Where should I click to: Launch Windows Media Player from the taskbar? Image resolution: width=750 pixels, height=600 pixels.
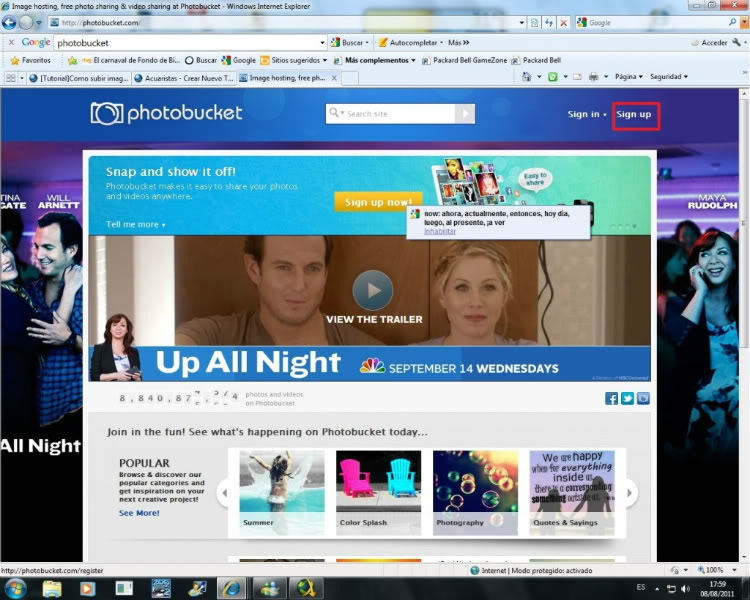(x=87, y=588)
